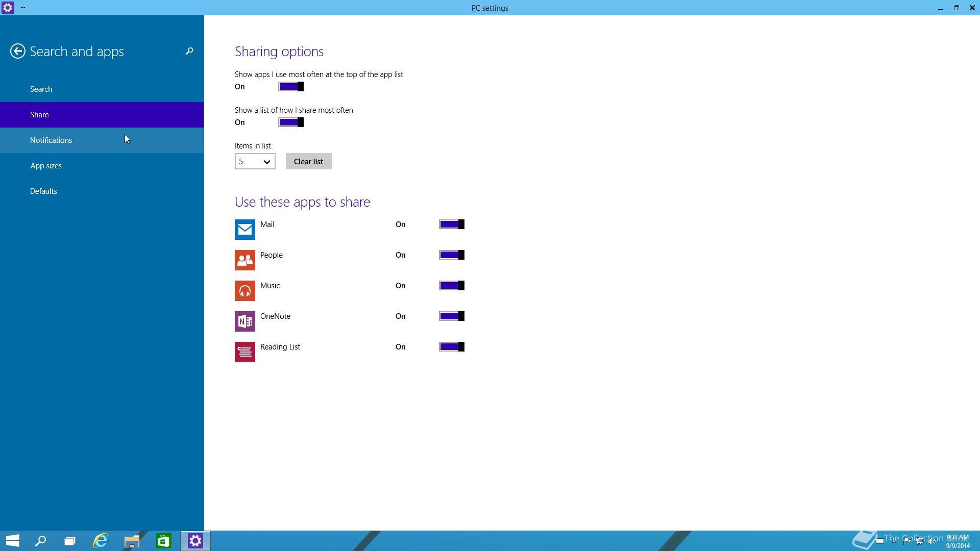Image resolution: width=980 pixels, height=551 pixels.
Task: Click the Music headphones icon
Action: pos(245,291)
